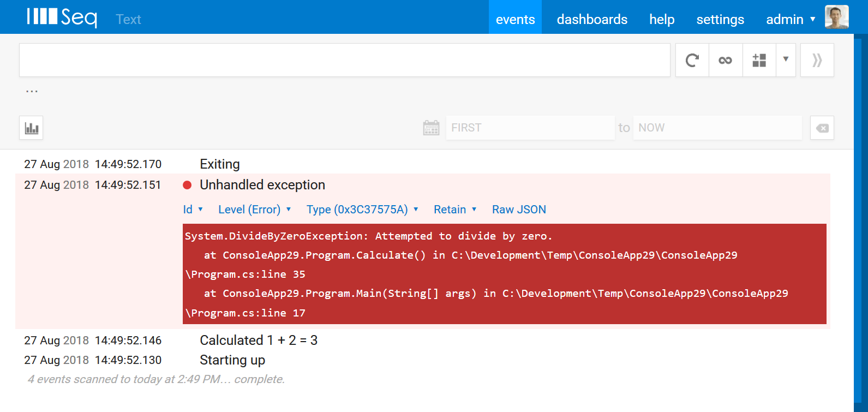The image size is (868, 412).
Task: Click the NOW end date field
Action: tap(717, 128)
